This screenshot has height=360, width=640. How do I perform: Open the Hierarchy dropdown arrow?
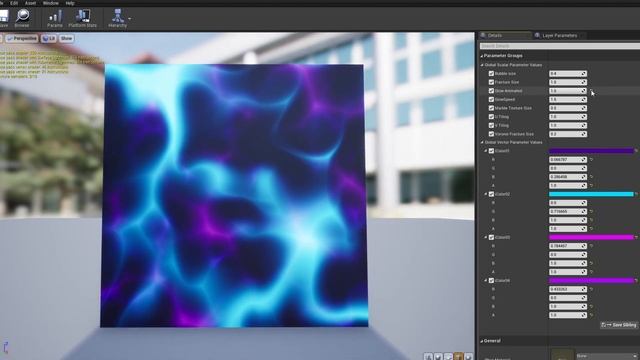click(x=129, y=18)
